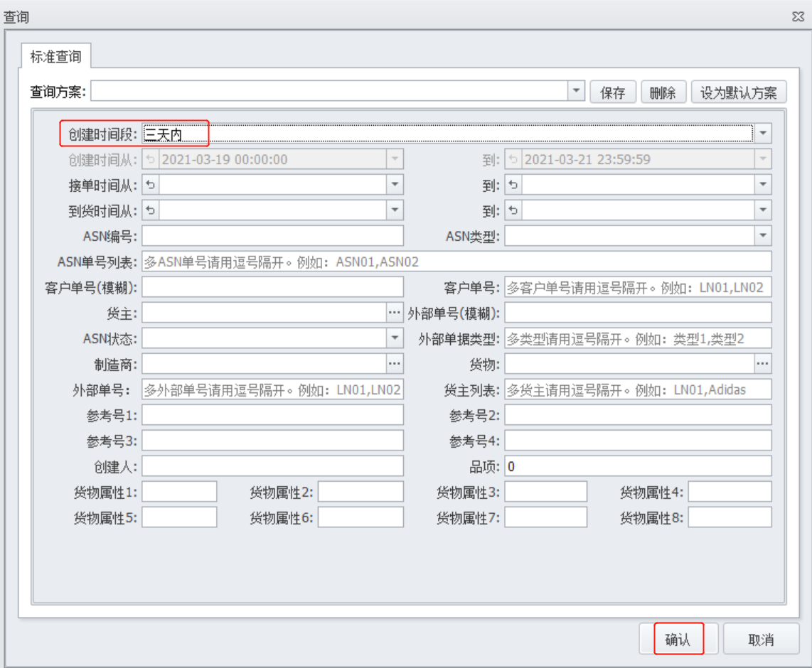This screenshot has height=668, width=812.
Task: Close the 查询 dialog window
Action: pyautogui.click(x=798, y=17)
